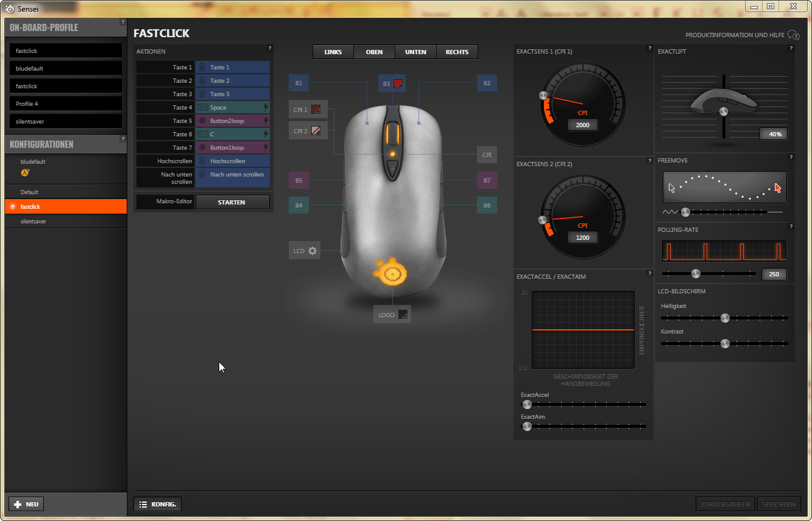
Task: Click help icon of Konfigurationen panel
Action: 122,139
